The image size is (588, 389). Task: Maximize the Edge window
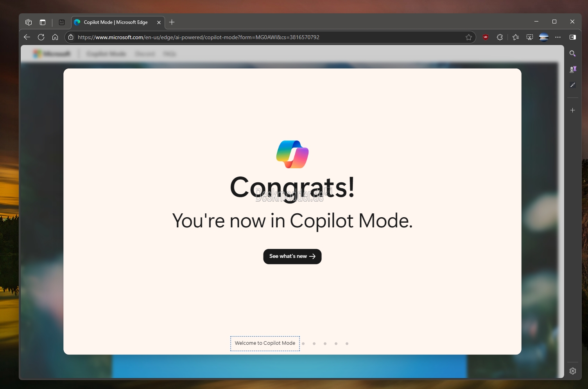click(554, 22)
